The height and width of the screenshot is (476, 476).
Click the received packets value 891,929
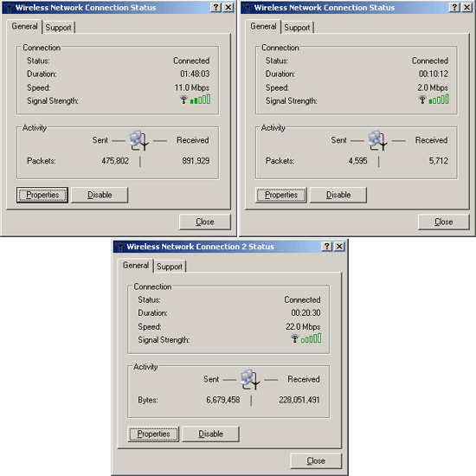point(196,161)
